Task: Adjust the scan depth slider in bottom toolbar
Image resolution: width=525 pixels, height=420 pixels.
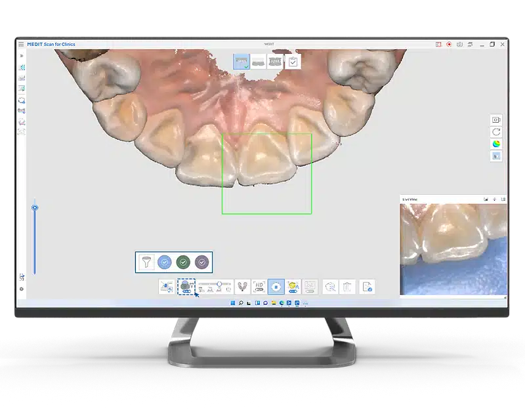Action: [219, 283]
